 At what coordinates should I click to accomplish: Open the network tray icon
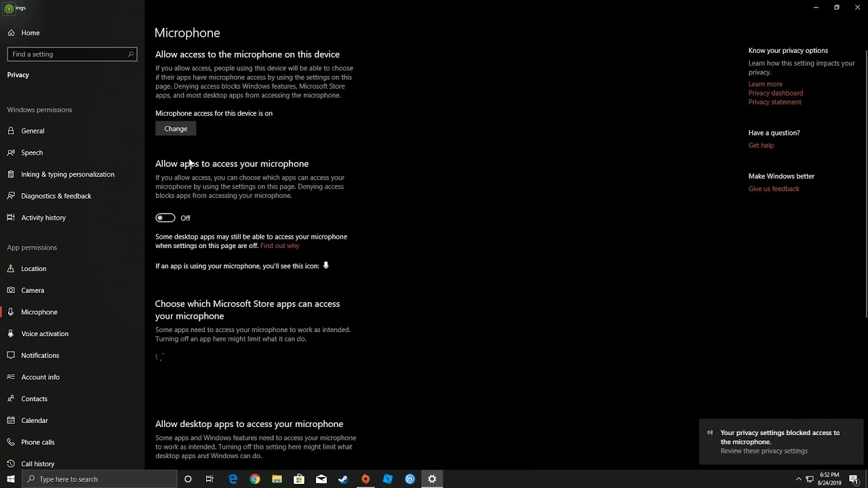810,479
